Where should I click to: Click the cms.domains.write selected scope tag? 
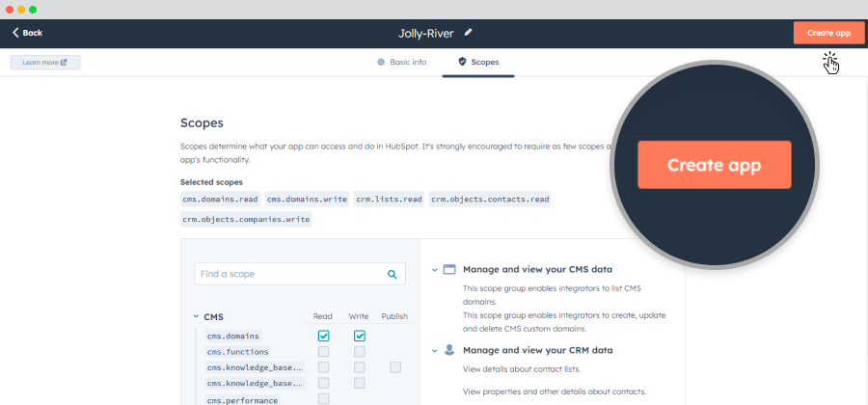tap(307, 200)
